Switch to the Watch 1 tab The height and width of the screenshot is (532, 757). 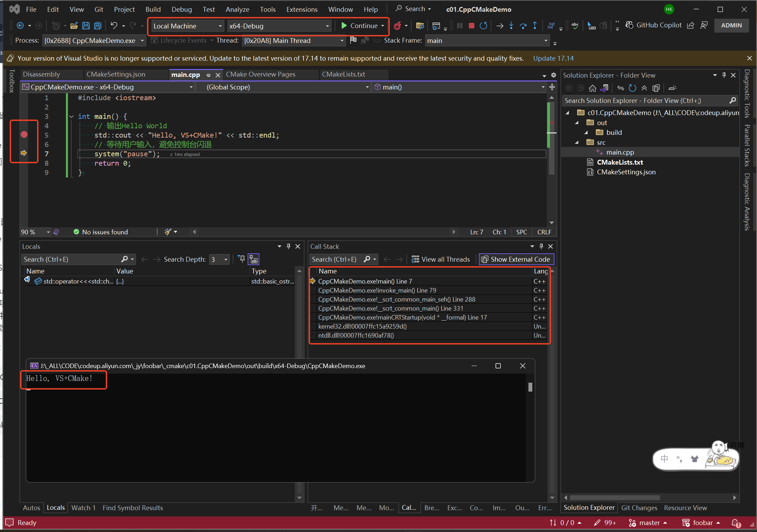(83, 508)
